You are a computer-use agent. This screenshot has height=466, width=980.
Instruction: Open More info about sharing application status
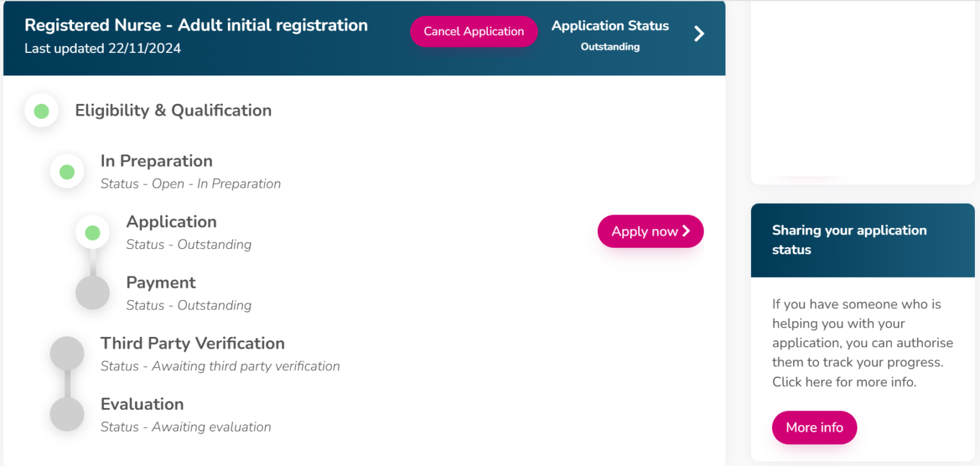[814, 428]
